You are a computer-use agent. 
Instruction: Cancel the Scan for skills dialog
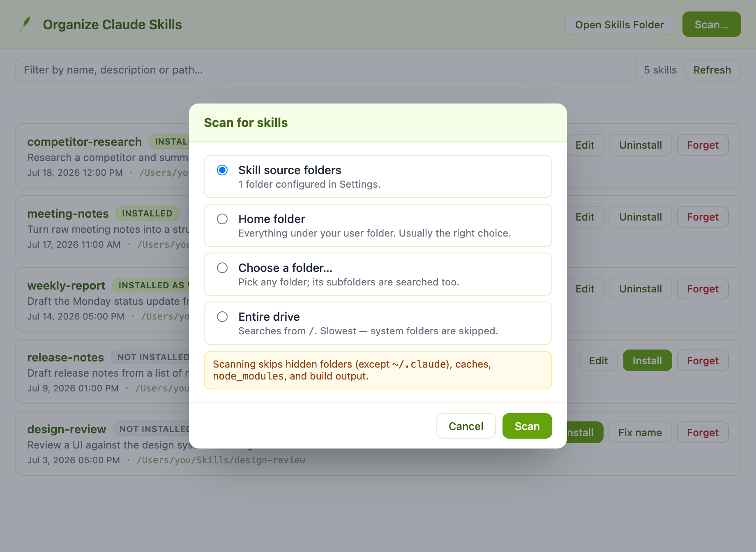(x=466, y=426)
